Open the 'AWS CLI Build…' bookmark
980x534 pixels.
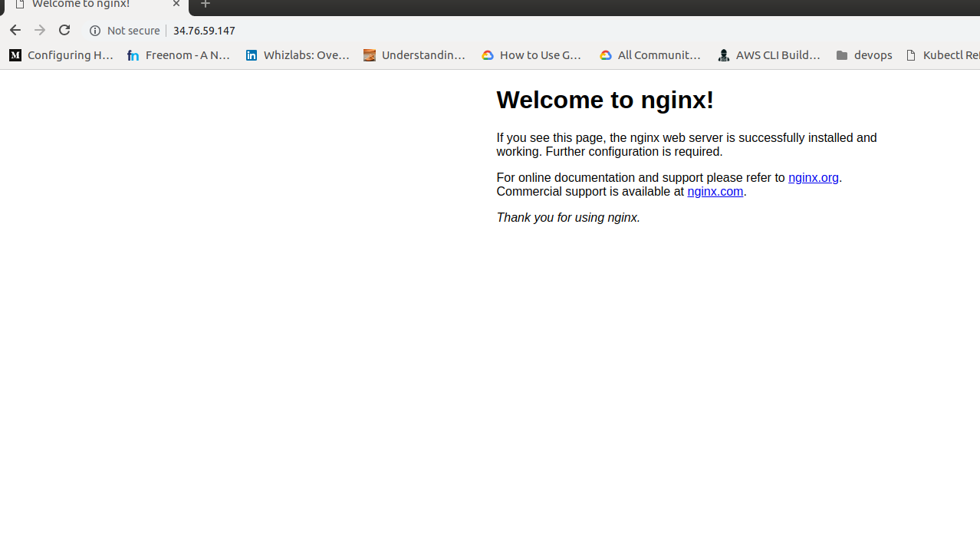(x=769, y=55)
